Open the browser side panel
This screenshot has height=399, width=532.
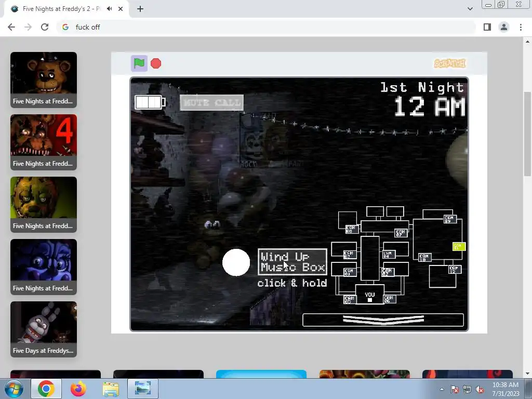487,27
